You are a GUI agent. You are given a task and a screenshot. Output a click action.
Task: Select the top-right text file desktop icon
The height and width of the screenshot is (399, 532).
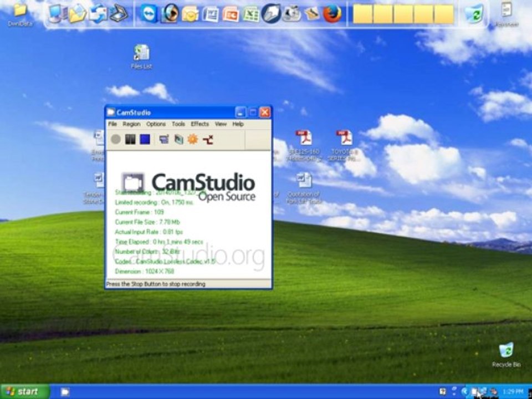coord(507,14)
